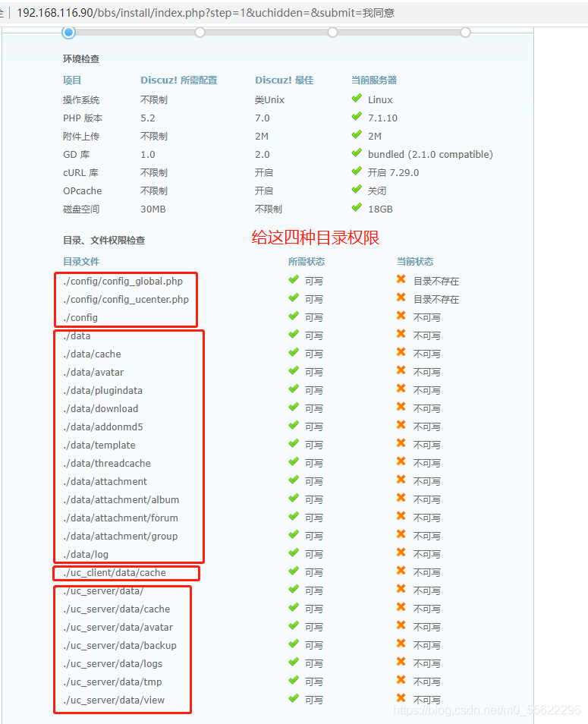Image resolution: width=588 pixels, height=724 pixels.
Task: Click the third install step marker
Action: 333,33
